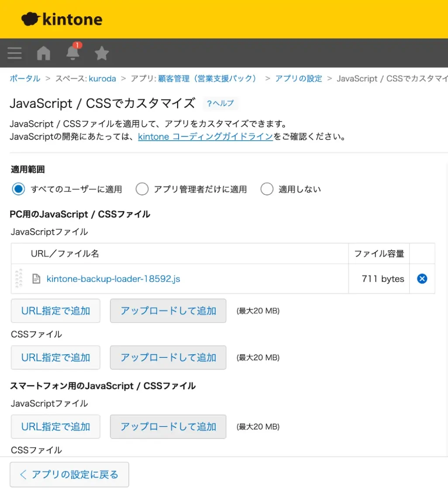Click URL指定で追加 under smartphone JavaScriptファイル
Screen dimensions: 448x492
55,426
